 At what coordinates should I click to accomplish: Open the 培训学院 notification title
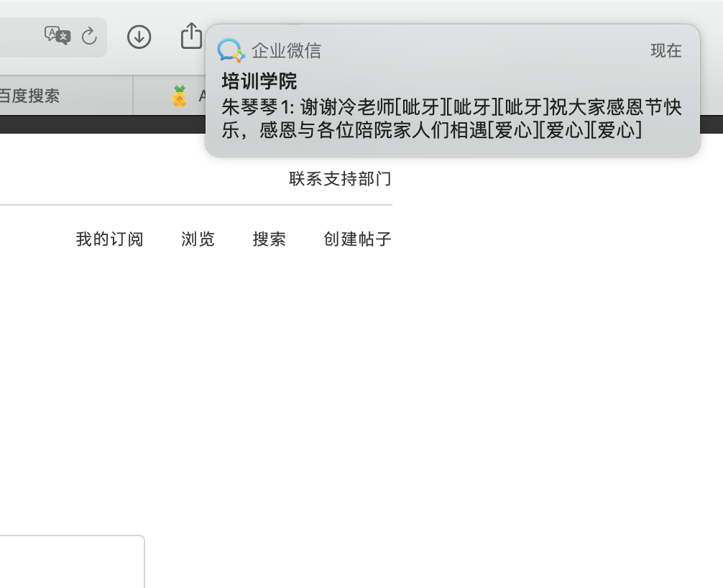(x=259, y=81)
